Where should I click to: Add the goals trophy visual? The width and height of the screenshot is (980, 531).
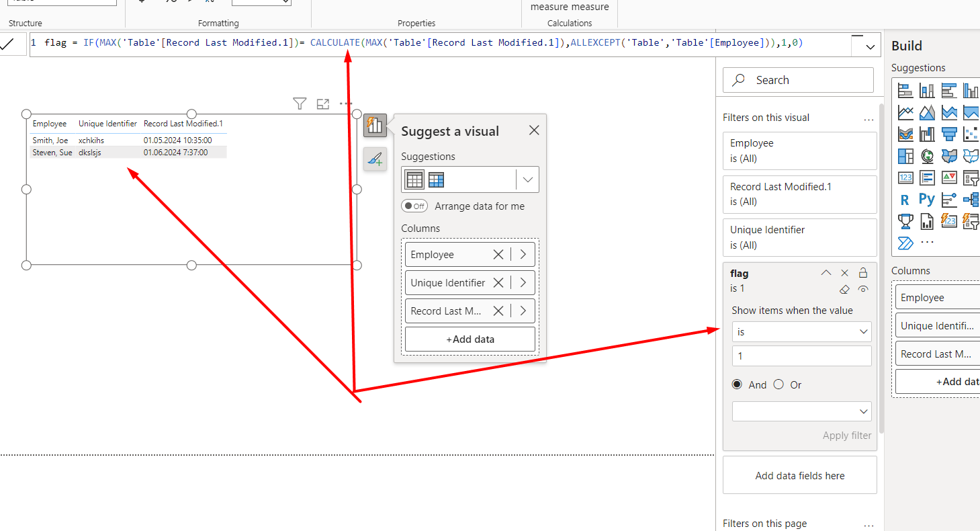pyautogui.click(x=905, y=221)
